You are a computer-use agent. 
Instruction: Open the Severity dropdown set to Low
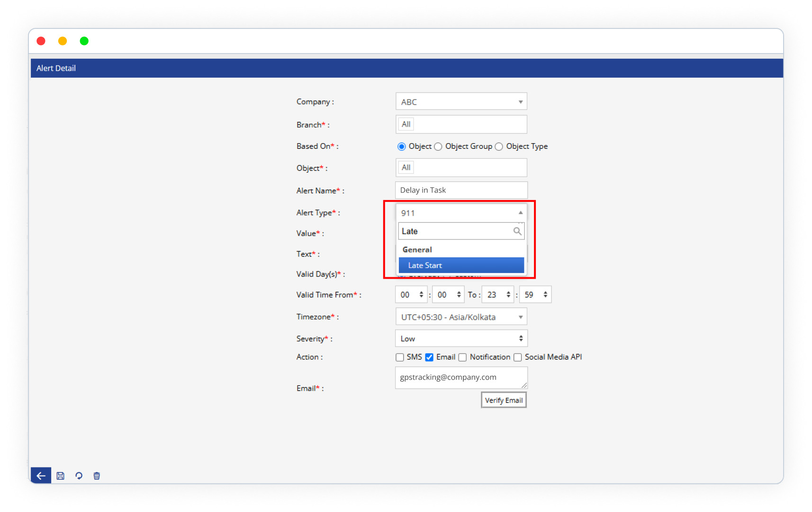point(461,338)
